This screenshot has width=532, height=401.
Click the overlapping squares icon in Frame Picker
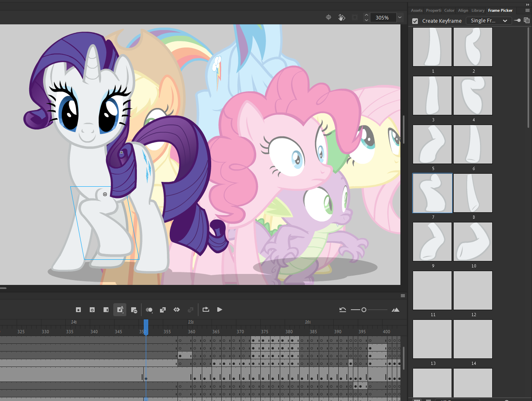(x=527, y=20)
